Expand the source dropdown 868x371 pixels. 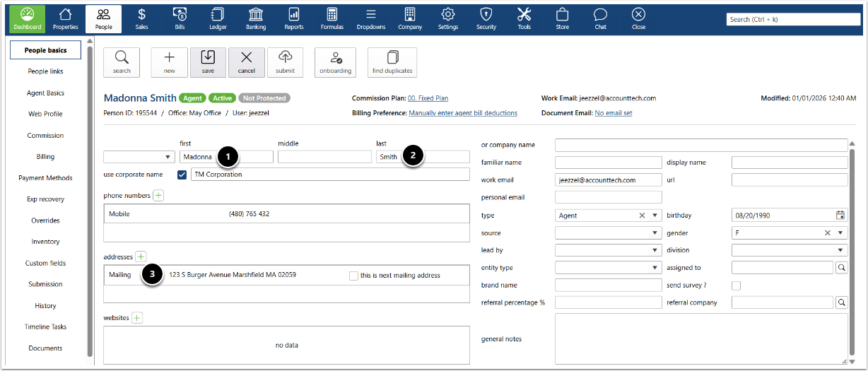[x=655, y=233]
